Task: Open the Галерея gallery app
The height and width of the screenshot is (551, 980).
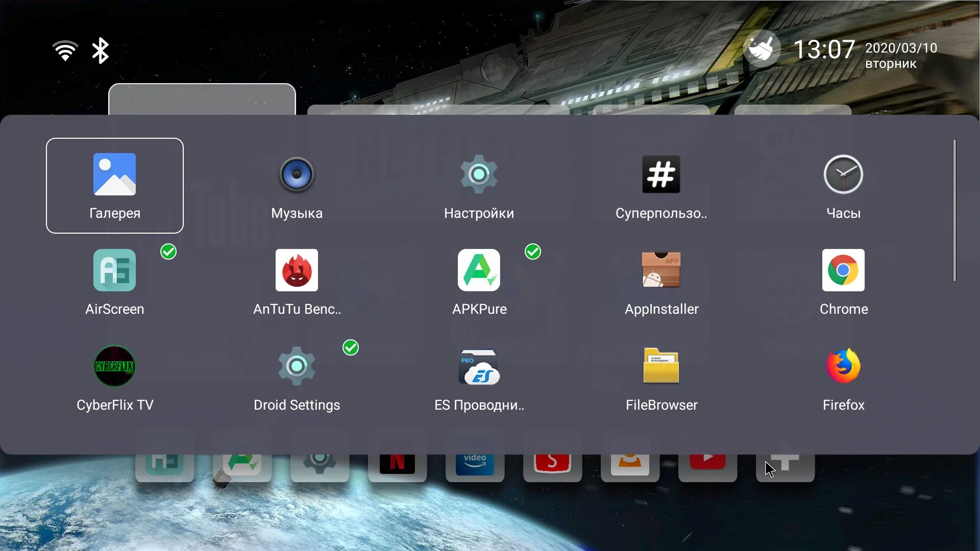Action: pos(114,185)
